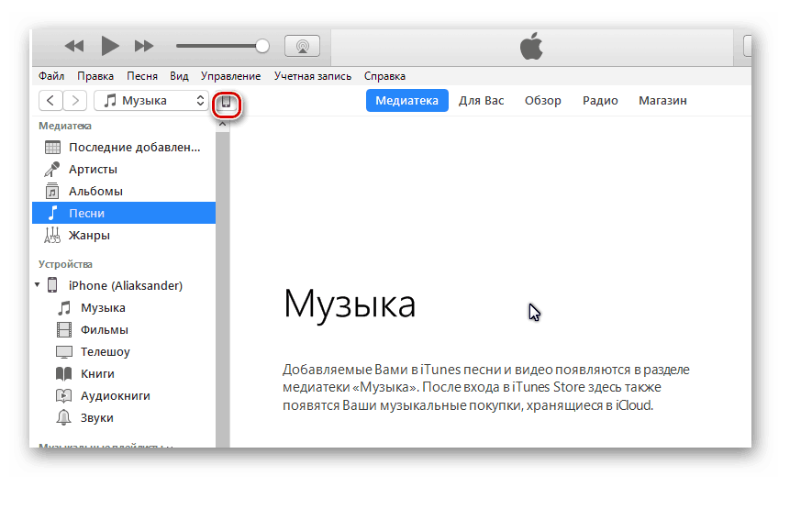The width and height of the screenshot is (812, 509).
Task: Click the recently added grid icon
Action: pos(52,148)
